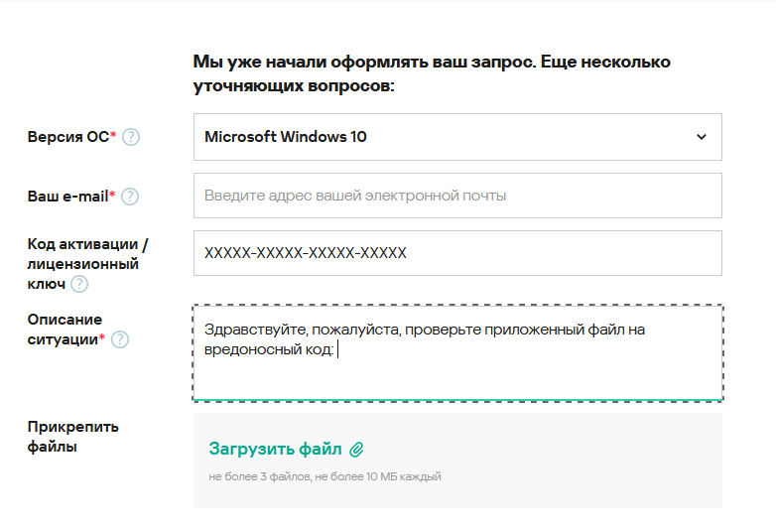The width and height of the screenshot is (776, 532).
Task: Click the Прикрепить файлы label
Action: tap(72, 437)
